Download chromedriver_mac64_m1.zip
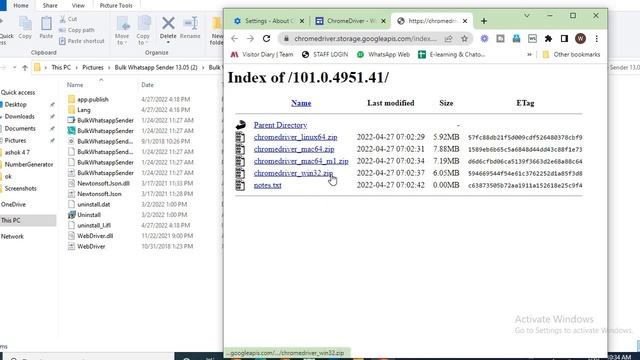Screen dimensions: 640x360 click(x=301, y=161)
